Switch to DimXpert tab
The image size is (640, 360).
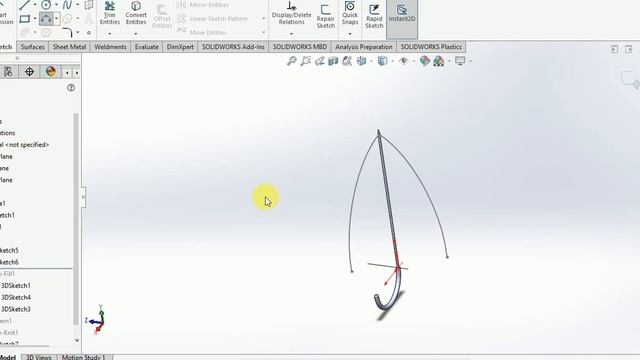(x=180, y=47)
